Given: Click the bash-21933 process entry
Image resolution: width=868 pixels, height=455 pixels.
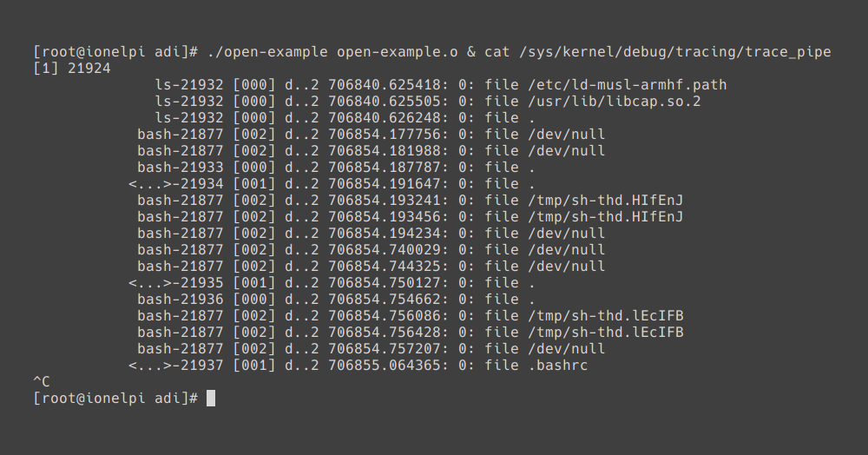Looking at the screenshot, I should tap(181, 168).
